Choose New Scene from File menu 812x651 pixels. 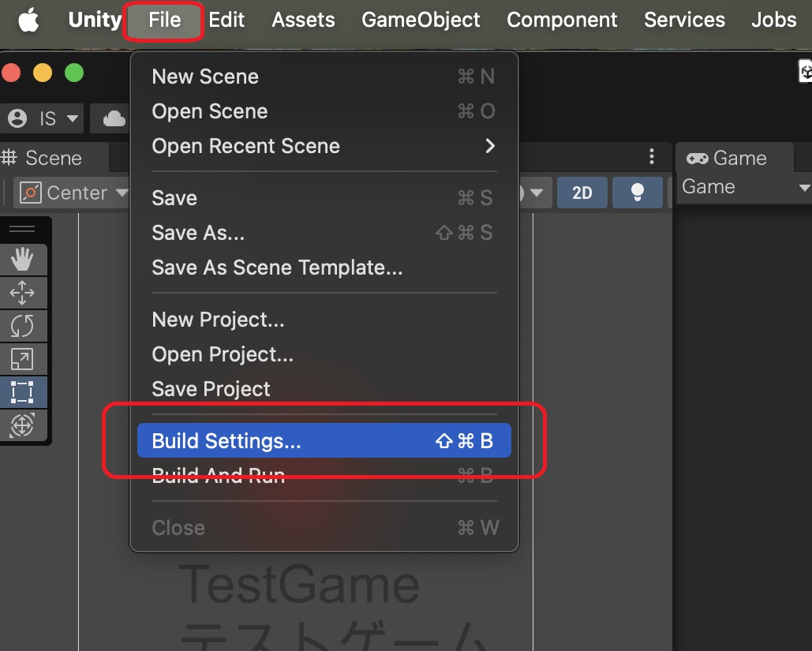(324, 77)
